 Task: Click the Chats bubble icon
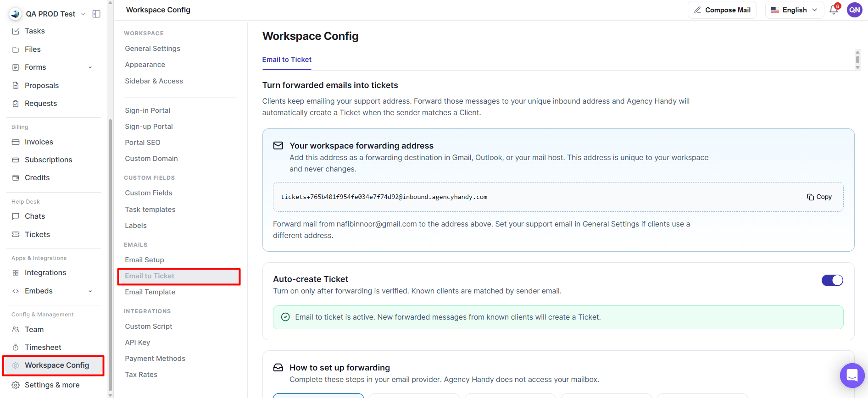point(16,216)
